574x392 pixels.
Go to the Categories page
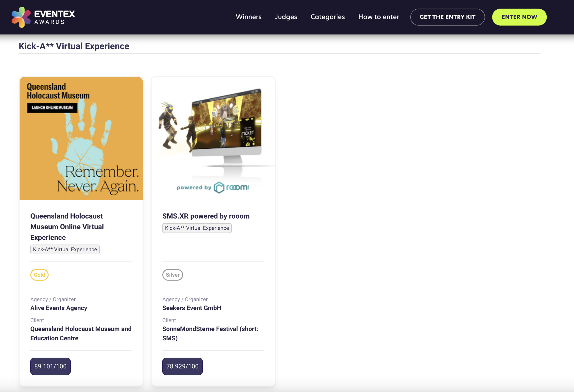click(327, 17)
